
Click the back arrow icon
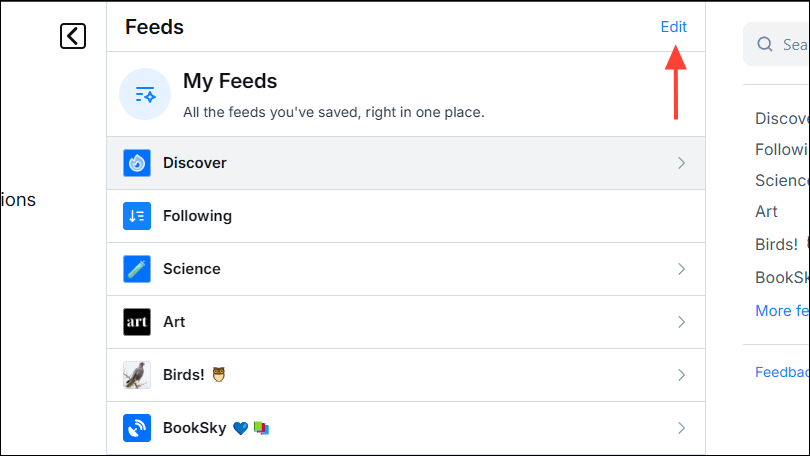click(73, 36)
